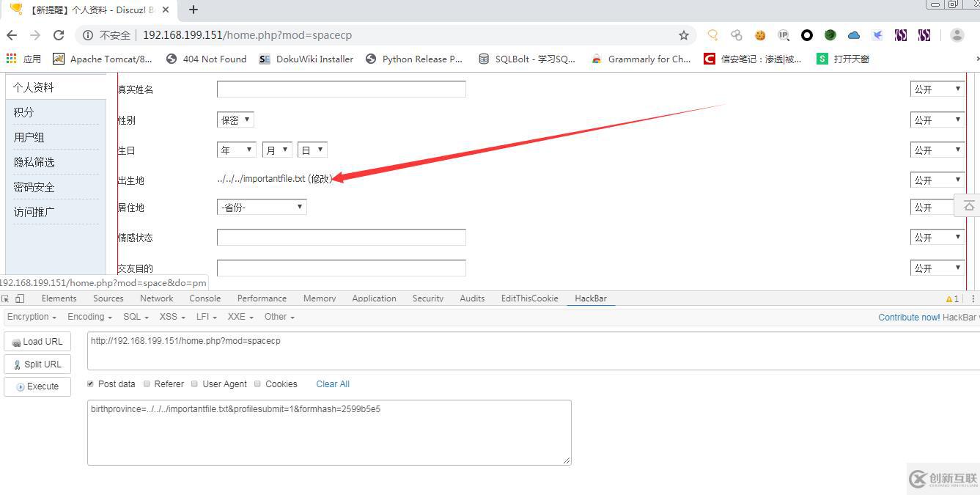Screen dimensions: 980x495
Task: Show DevTools warning count indicator
Action: point(952,298)
